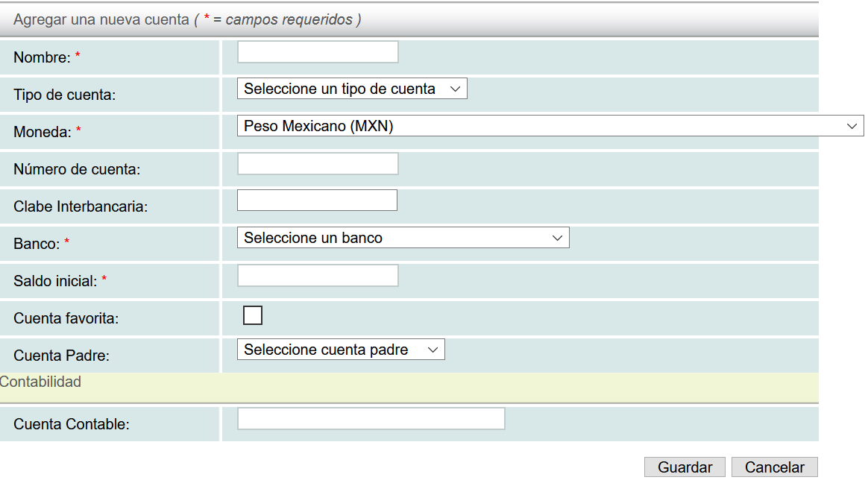The height and width of the screenshot is (483, 868).
Task: Open the 'Seleccione un banco' dropdown
Action: [x=403, y=238]
